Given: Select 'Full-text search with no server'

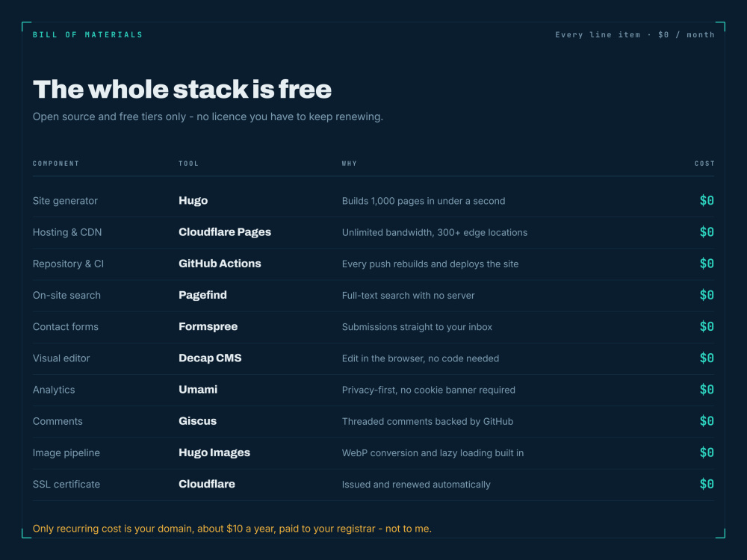Looking at the screenshot, I should 409,295.
